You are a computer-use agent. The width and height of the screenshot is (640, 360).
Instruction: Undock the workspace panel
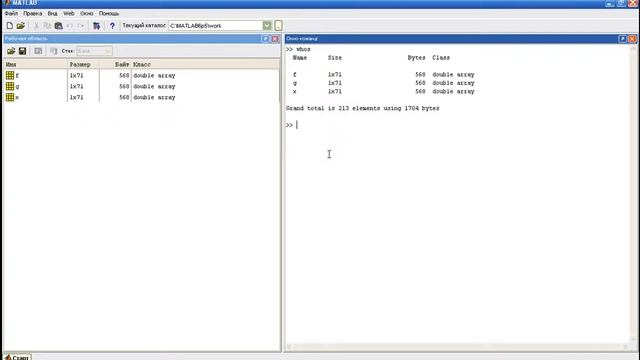[x=265, y=39]
